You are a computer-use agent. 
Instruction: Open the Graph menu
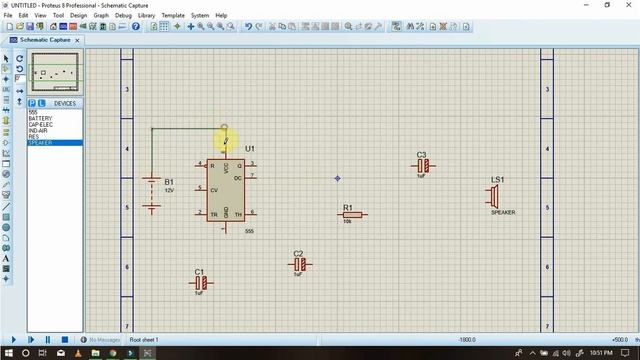tap(101, 16)
